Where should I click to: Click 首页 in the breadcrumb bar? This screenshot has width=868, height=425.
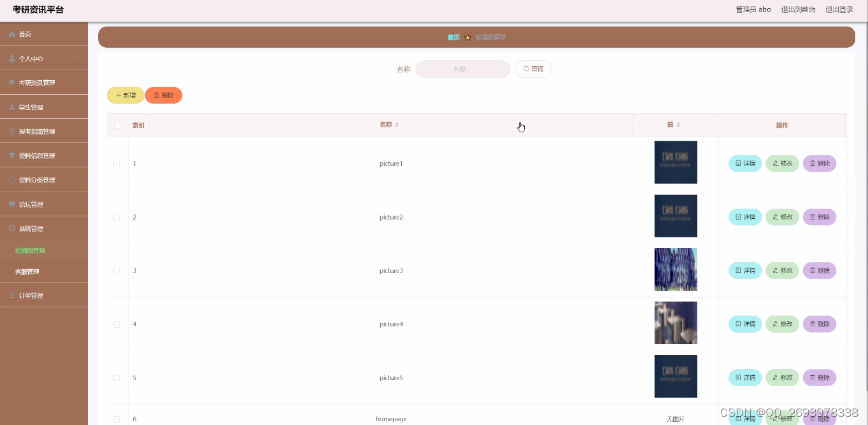pos(453,38)
